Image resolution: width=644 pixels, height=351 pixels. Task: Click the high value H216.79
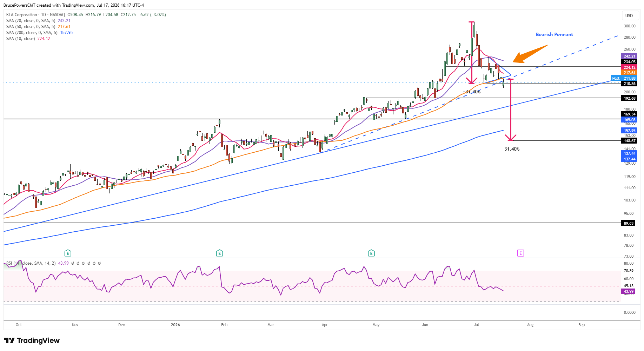click(93, 15)
